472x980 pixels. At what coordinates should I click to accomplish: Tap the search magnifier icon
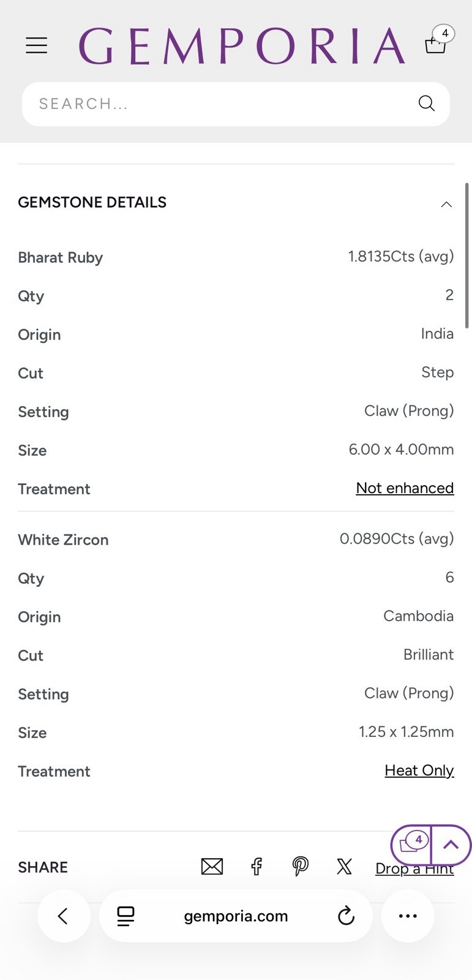[427, 104]
